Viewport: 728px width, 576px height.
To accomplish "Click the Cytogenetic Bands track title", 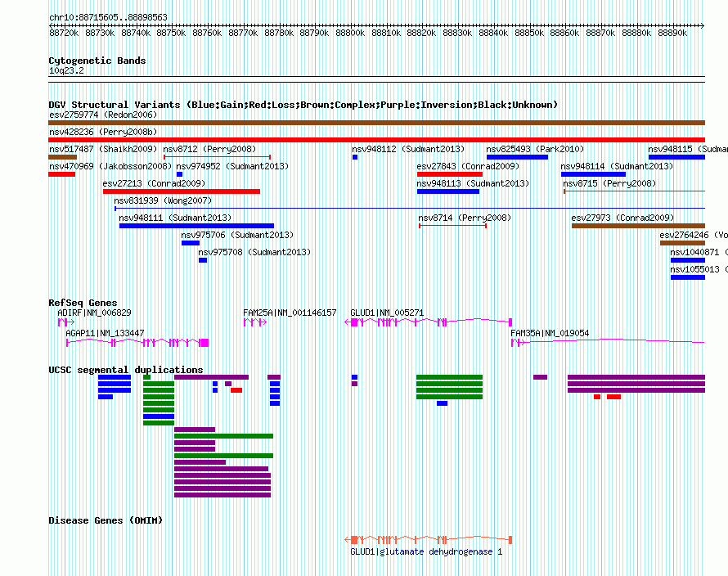I will point(97,61).
